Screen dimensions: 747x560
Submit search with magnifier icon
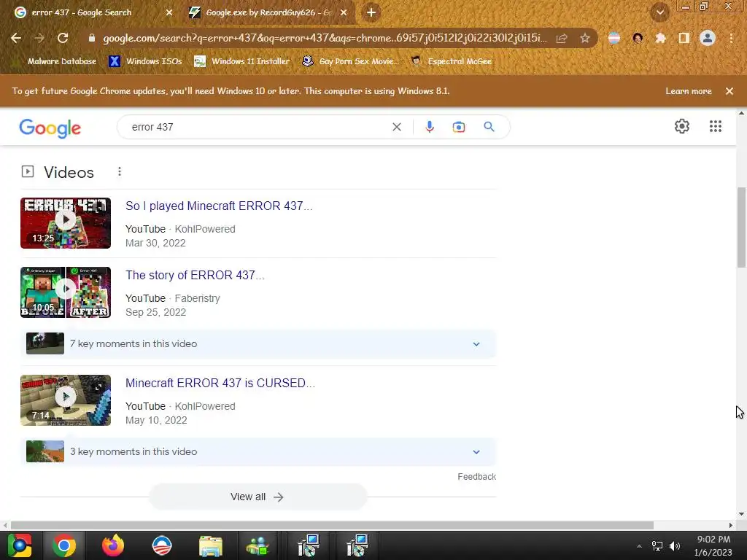coord(489,127)
